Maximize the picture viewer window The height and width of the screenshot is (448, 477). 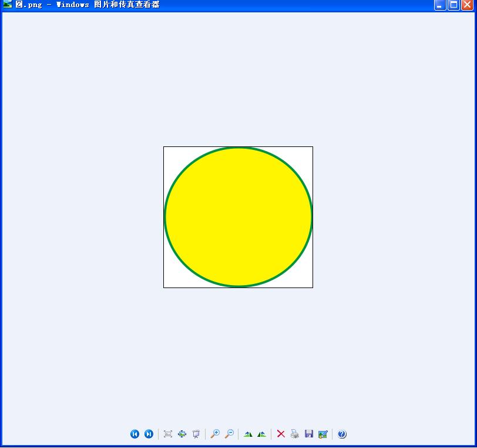coord(454,5)
